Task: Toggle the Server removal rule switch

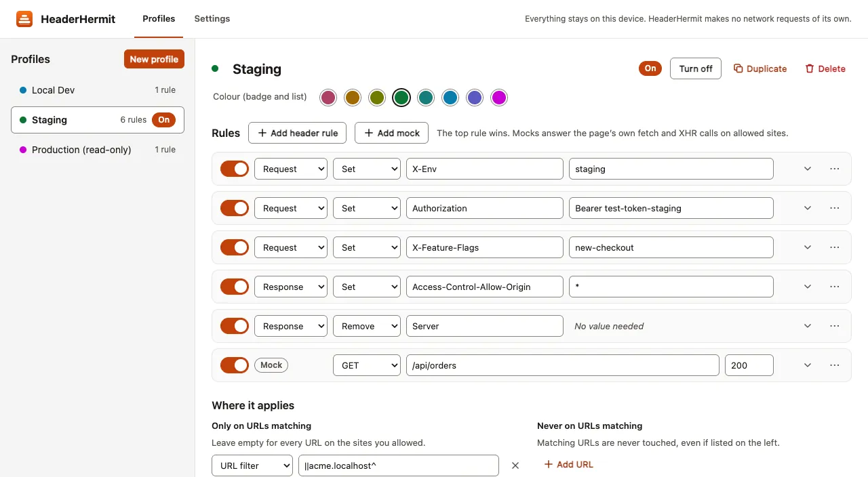Action: [x=235, y=326]
